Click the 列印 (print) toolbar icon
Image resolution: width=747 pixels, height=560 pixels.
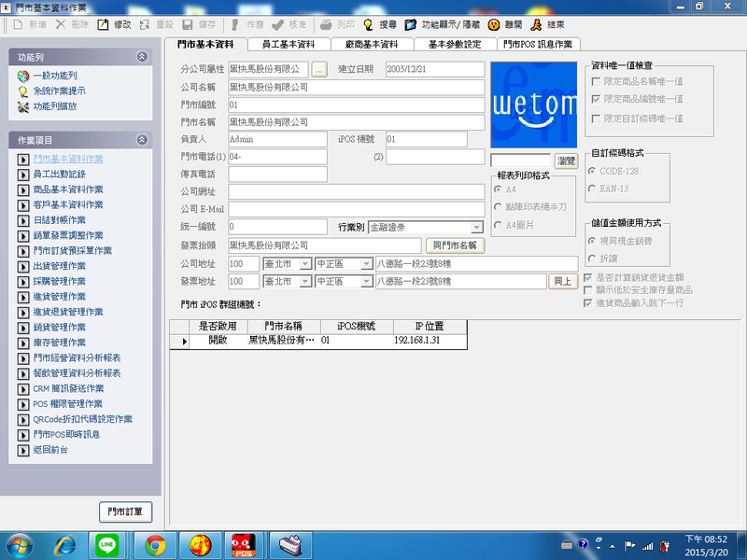click(x=326, y=25)
